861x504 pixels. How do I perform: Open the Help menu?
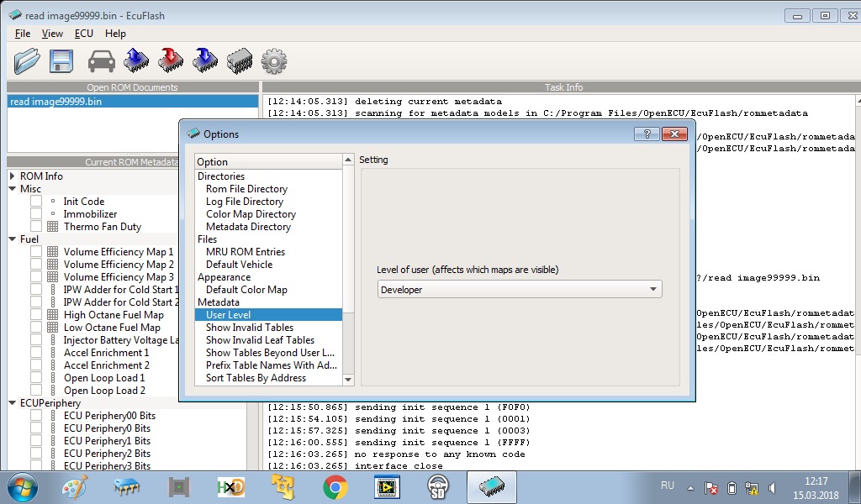point(115,34)
